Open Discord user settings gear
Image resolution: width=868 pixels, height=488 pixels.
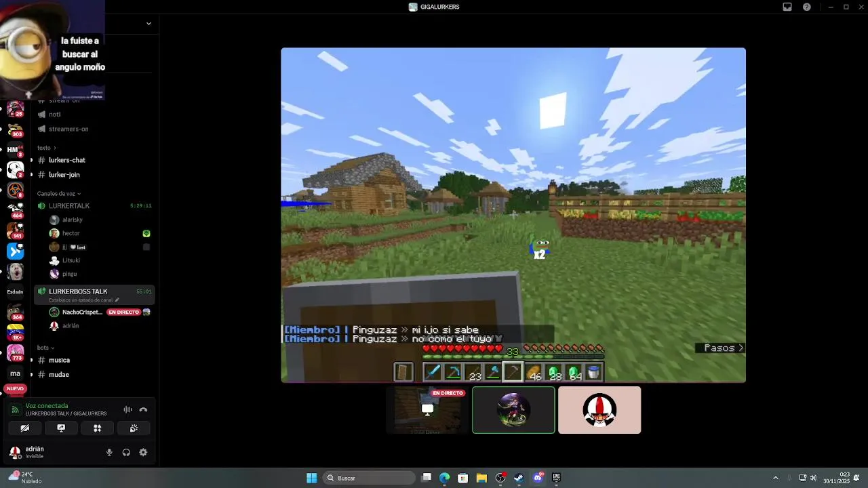coord(143,452)
